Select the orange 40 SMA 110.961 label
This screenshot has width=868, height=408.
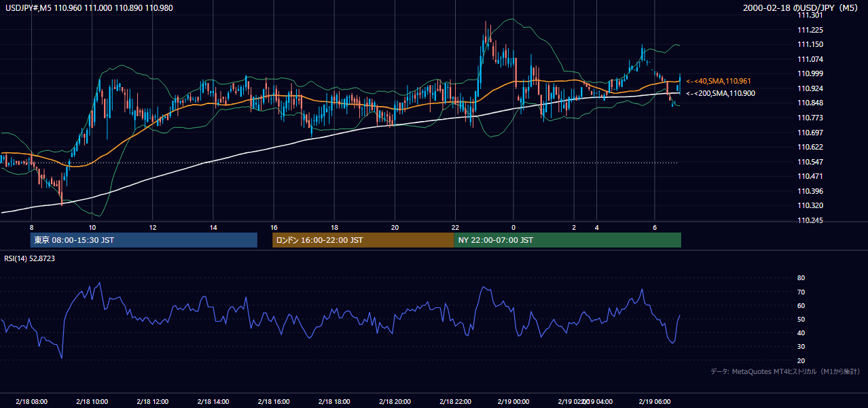720,81
